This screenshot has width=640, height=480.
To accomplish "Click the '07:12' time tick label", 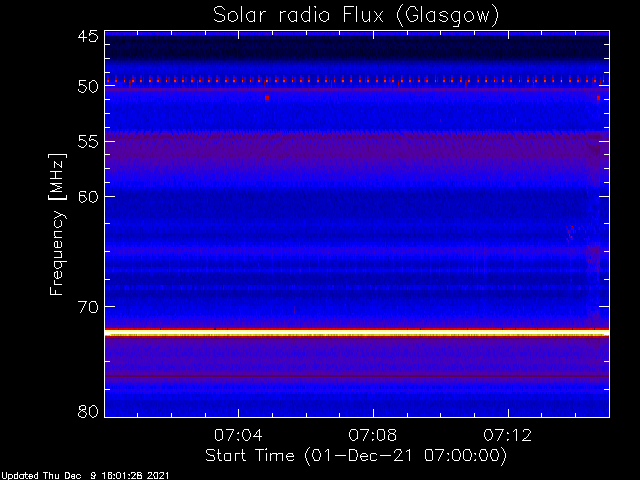I will (508, 435).
